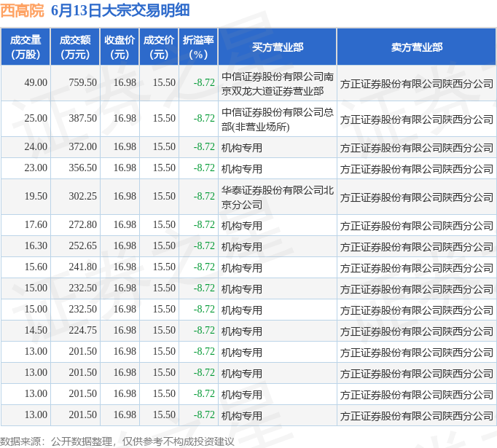Click 数据来源 footer disclaimer text
The image size is (497, 448).
tap(117, 441)
